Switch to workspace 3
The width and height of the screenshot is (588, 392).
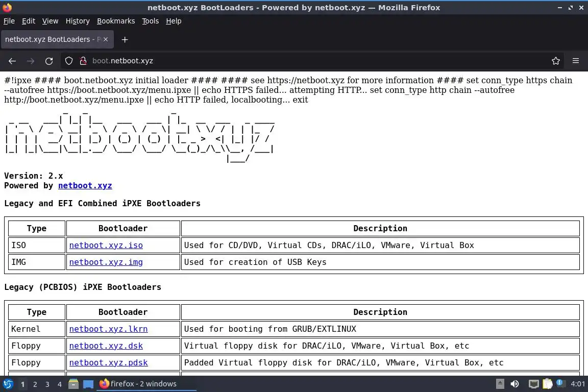47,384
